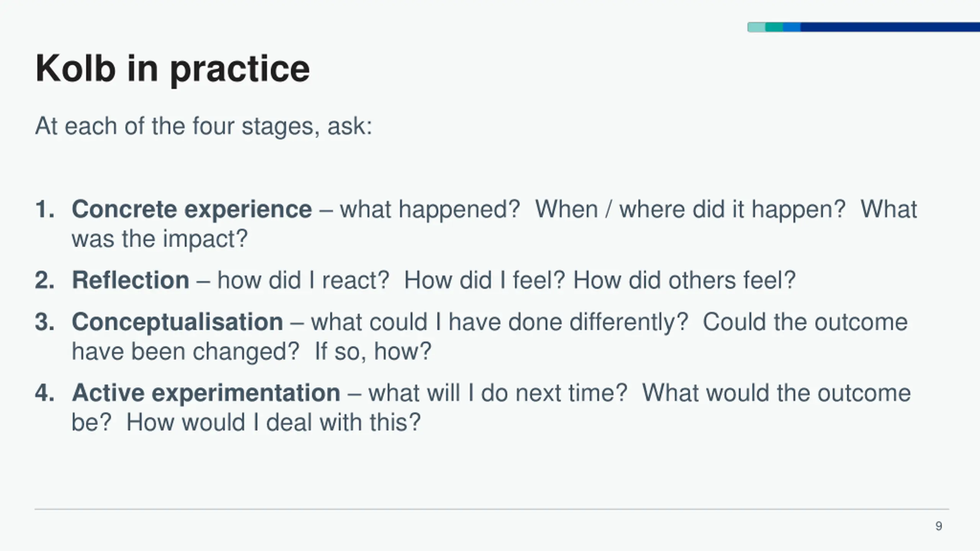980x551 pixels.
Task: Click the slide page number 9
Action: (939, 526)
